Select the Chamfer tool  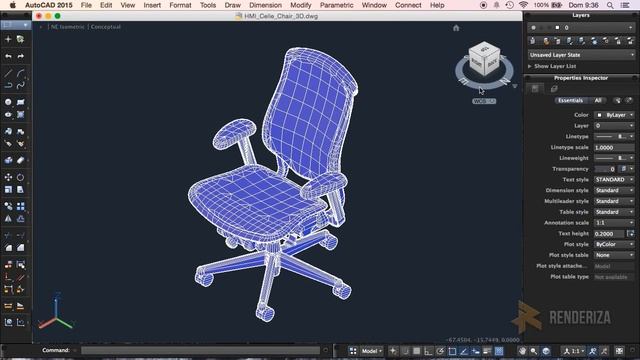pyautogui.click(x=20, y=247)
